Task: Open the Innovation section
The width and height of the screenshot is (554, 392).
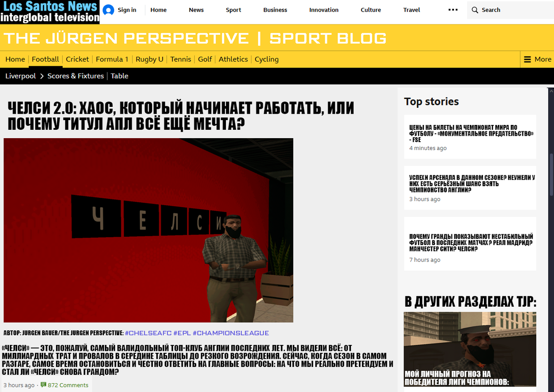Action: pyautogui.click(x=324, y=10)
